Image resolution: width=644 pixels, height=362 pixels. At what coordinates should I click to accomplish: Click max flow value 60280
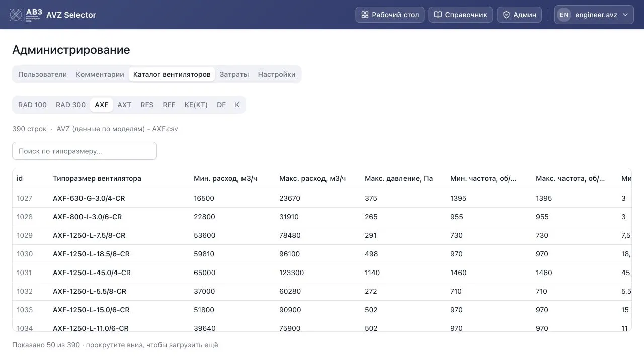click(290, 291)
